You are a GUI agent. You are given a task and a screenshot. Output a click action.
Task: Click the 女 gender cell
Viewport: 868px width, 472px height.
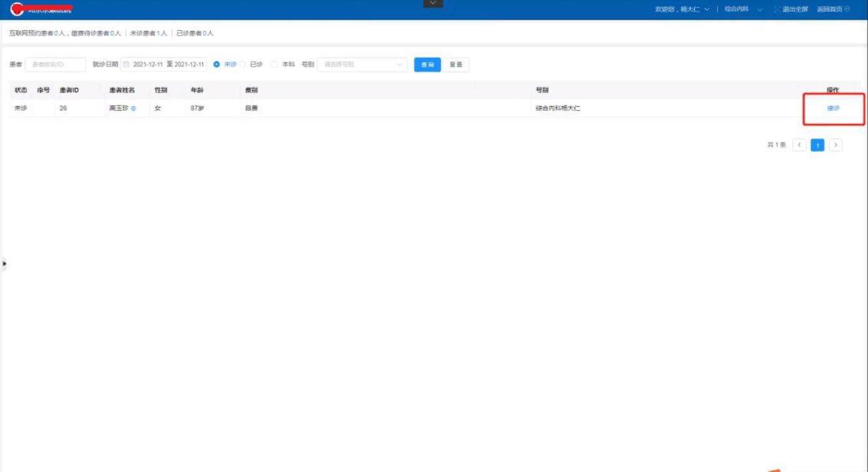(x=157, y=108)
